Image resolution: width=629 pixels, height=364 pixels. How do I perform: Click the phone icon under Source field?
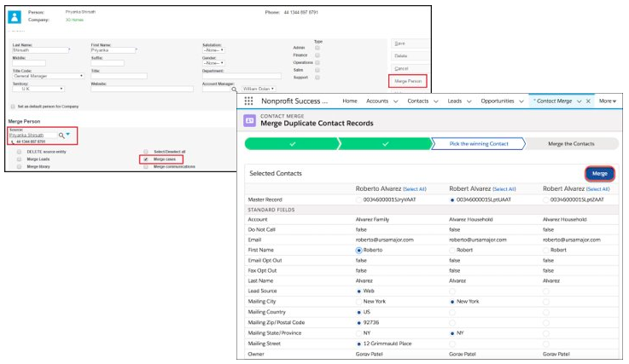pos(13,142)
